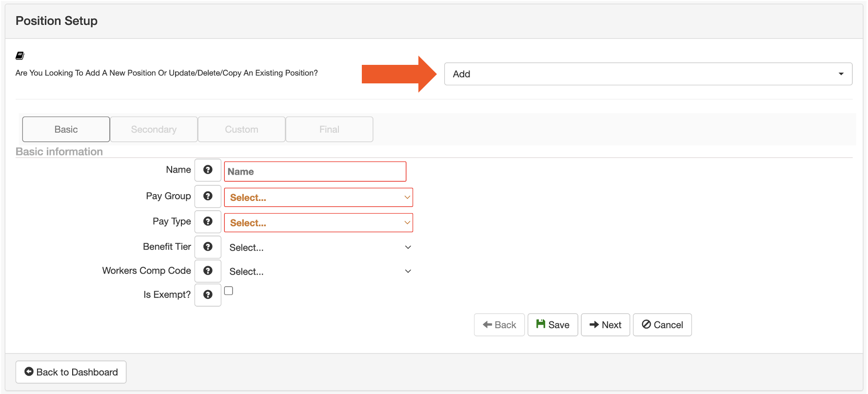Open the Add action dropdown
Viewport: 868px width, 394px height.
click(648, 74)
